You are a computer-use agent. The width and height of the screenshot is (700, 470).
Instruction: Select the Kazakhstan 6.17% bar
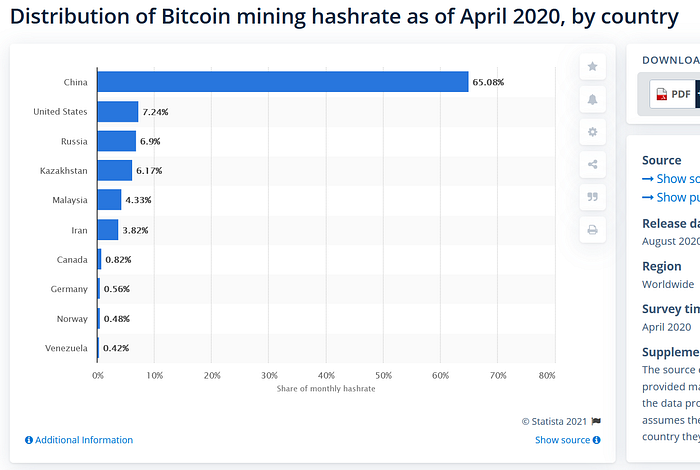115,171
